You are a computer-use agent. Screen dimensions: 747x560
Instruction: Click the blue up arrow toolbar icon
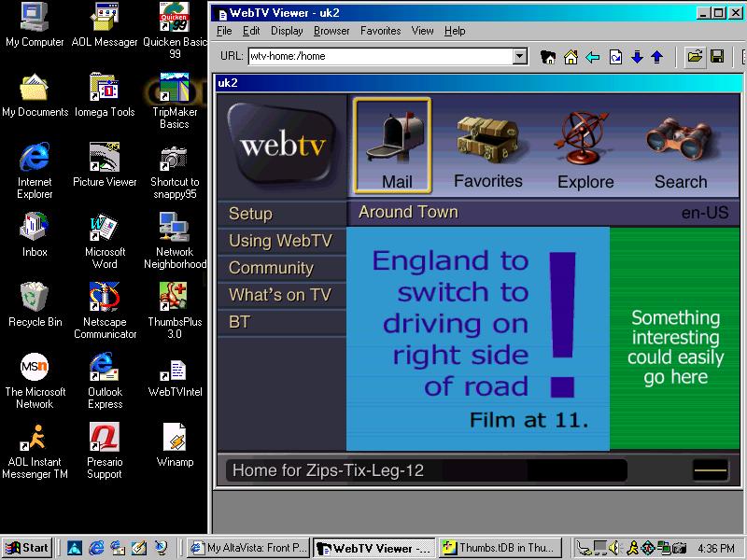(x=657, y=58)
